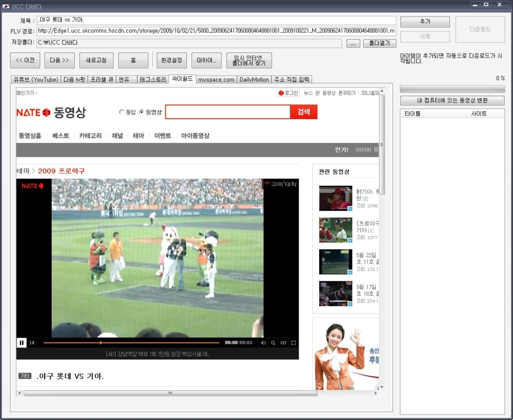The height and width of the screenshot is (420, 513).
Task: Select the 통합 radio button
Action: [x=122, y=112]
